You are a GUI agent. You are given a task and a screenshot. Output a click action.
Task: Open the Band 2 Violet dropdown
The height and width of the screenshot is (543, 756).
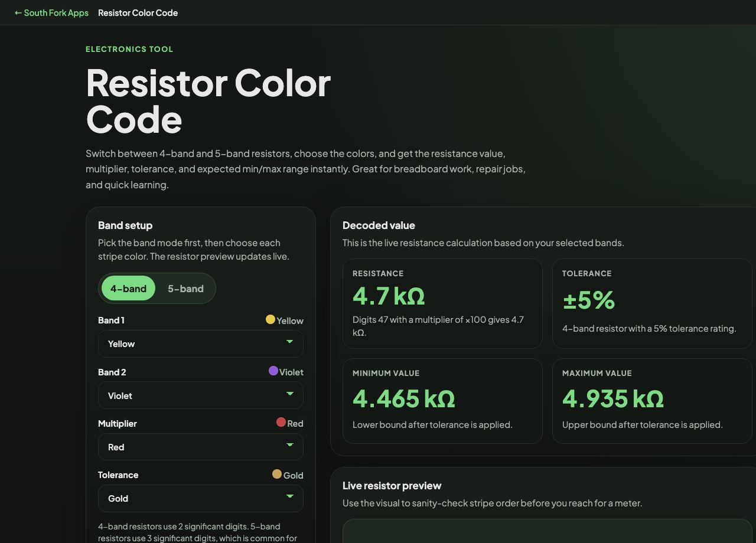201,395
